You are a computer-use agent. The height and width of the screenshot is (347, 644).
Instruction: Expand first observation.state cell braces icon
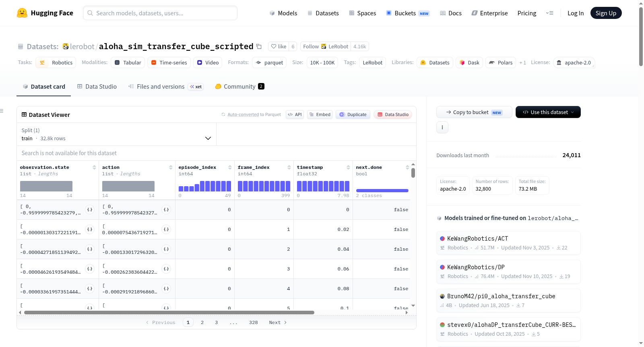90,210
